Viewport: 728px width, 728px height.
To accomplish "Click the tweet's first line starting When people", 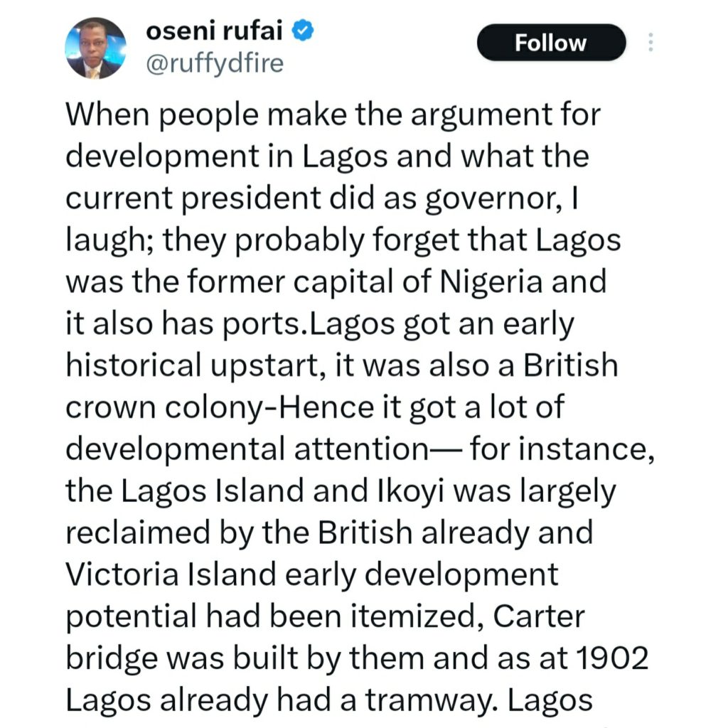I will (333, 114).
